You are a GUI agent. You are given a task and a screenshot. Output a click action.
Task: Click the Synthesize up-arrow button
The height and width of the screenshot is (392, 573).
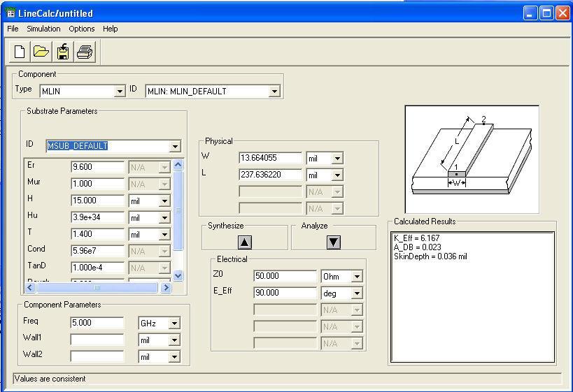[x=244, y=242]
